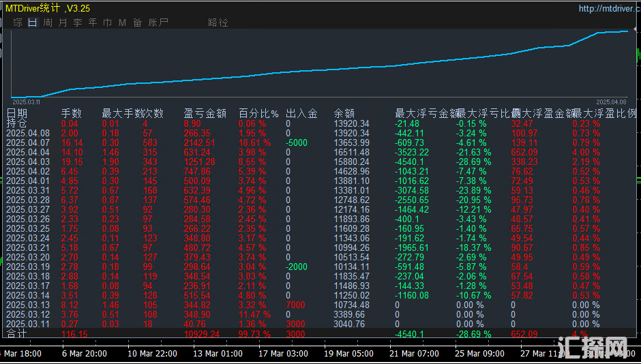Viewport: 641px width, 364px height.
Task: Open the 周 weekly statistics tab
Action: coord(48,22)
